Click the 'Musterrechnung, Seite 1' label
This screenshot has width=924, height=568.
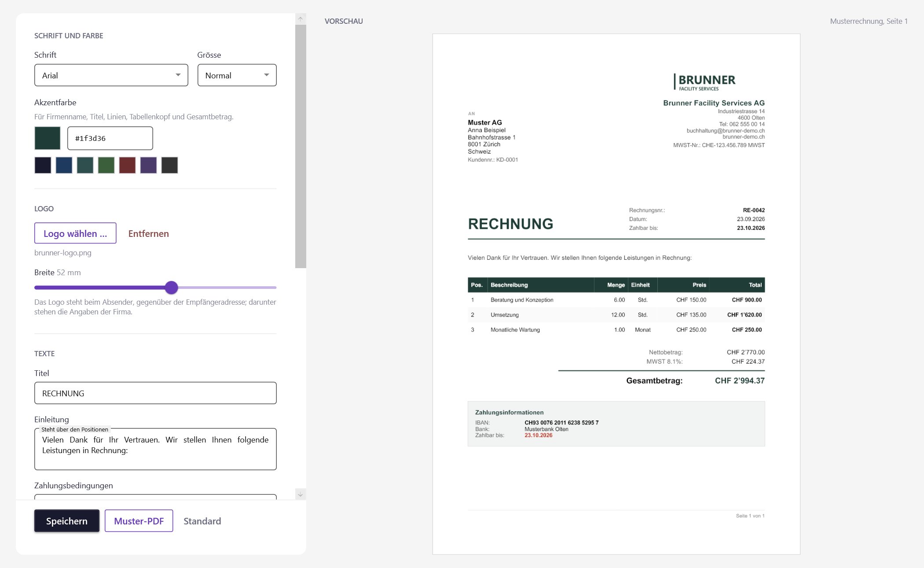pyautogui.click(x=869, y=21)
